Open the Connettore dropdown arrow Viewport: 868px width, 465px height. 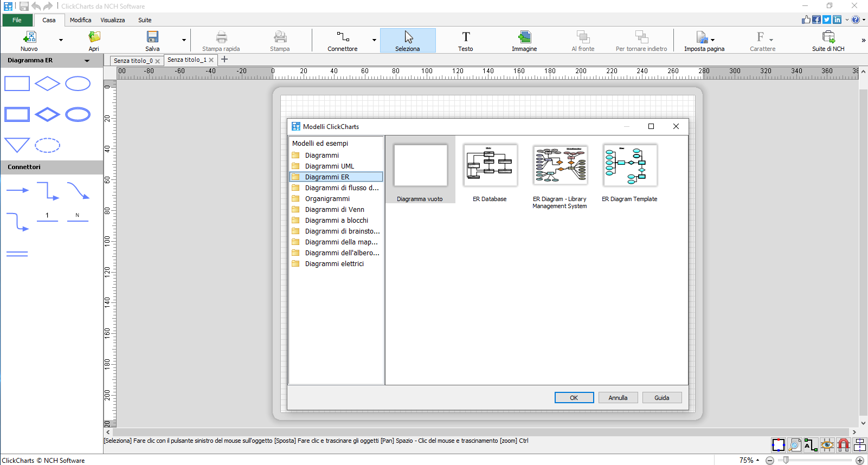374,40
